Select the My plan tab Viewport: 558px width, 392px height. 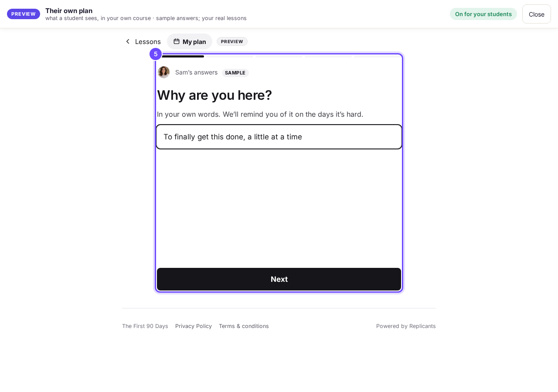190,41
